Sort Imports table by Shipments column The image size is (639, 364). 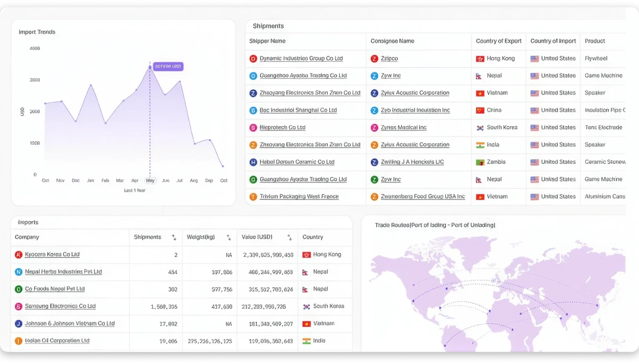click(174, 237)
